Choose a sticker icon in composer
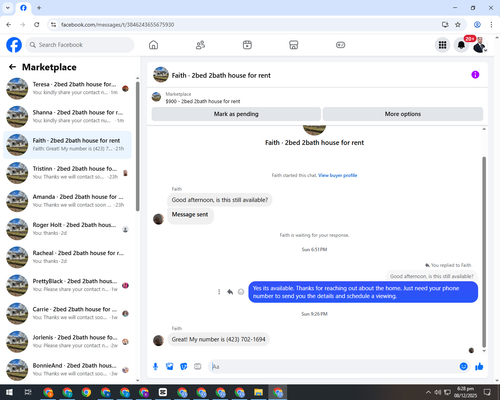500x400 pixels. (184, 367)
